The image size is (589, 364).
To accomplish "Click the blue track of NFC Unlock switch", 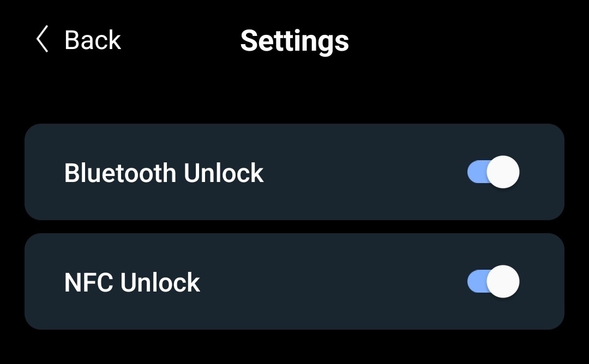I will tap(476, 282).
